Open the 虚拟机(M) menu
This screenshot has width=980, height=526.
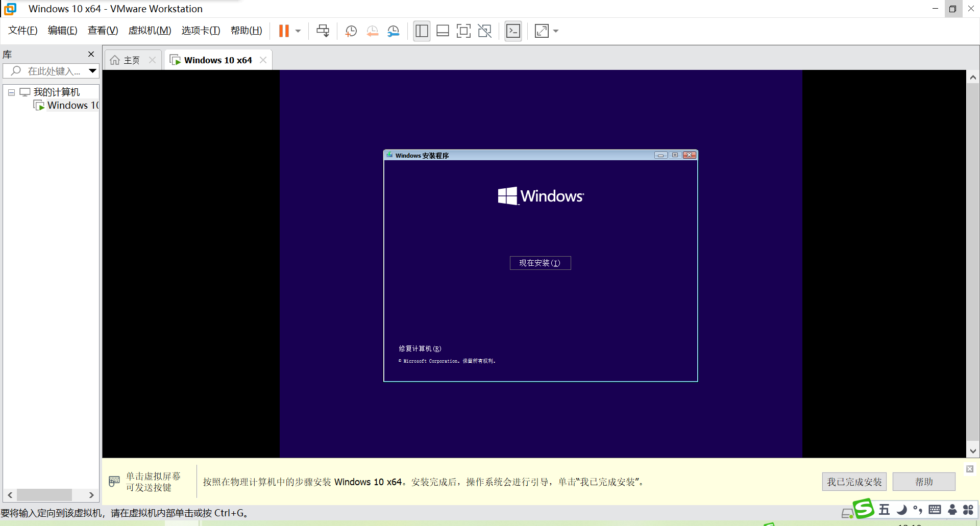click(150, 31)
